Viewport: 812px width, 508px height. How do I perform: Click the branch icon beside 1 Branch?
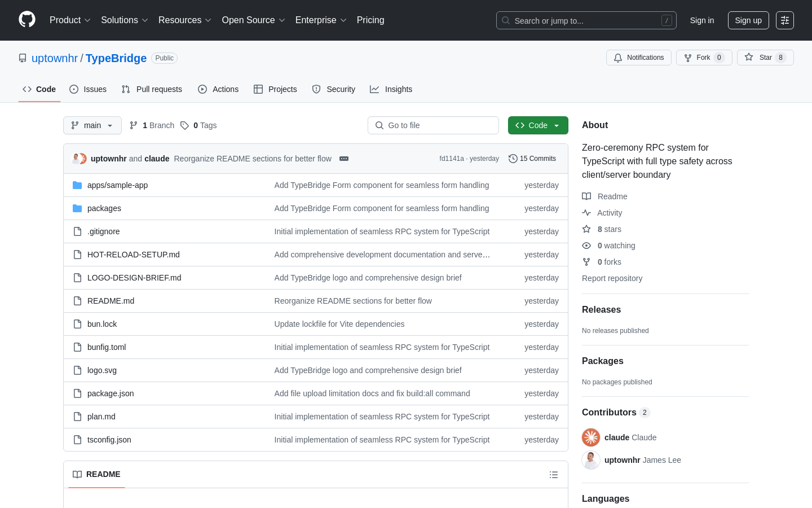pos(134,125)
